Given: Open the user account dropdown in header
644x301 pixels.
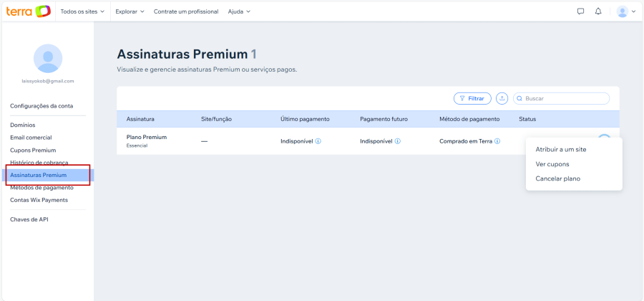Looking at the screenshot, I should pyautogui.click(x=626, y=11).
